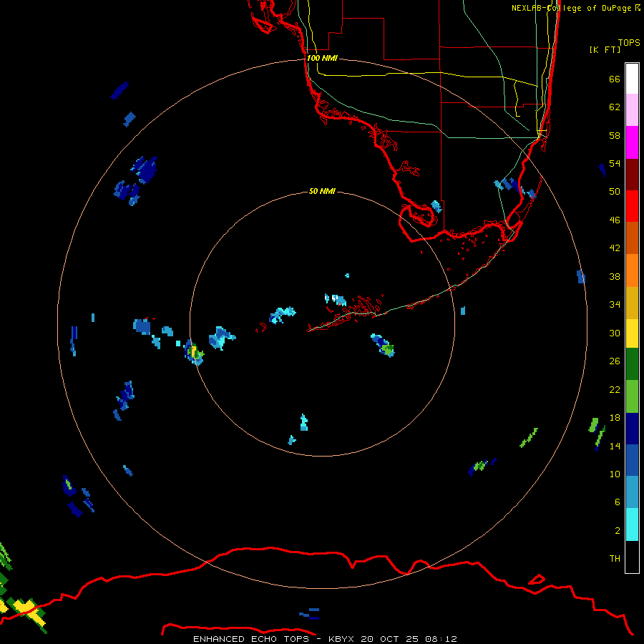Click the "46" legend value

coord(615,220)
